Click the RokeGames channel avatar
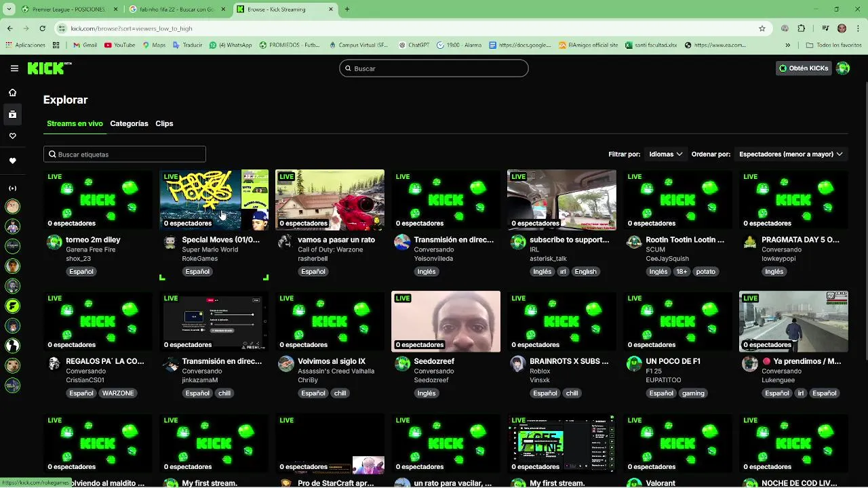The width and height of the screenshot is (868, 488). point(170,242)
